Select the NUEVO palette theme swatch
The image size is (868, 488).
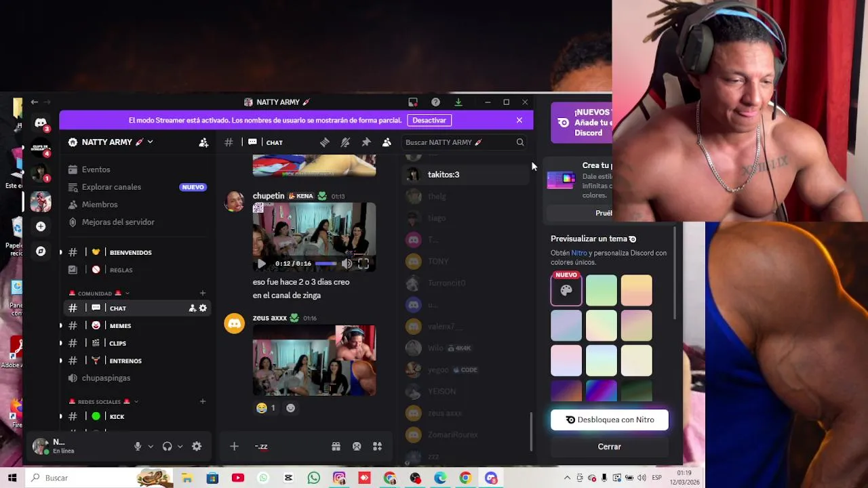(566, 290)
